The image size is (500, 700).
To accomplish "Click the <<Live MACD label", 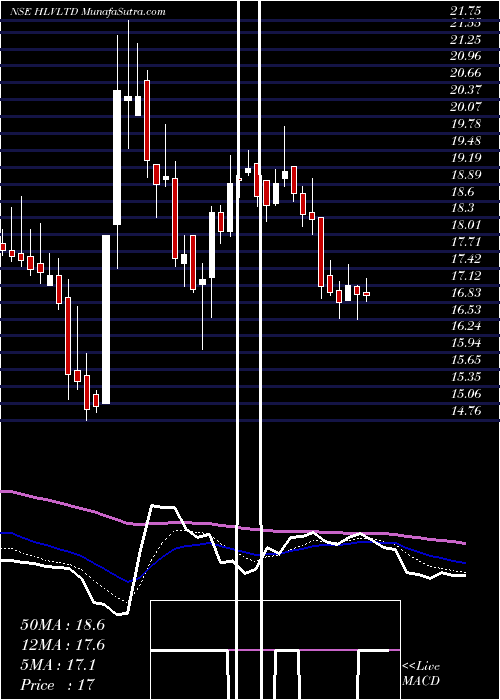I will pos(421,674).
